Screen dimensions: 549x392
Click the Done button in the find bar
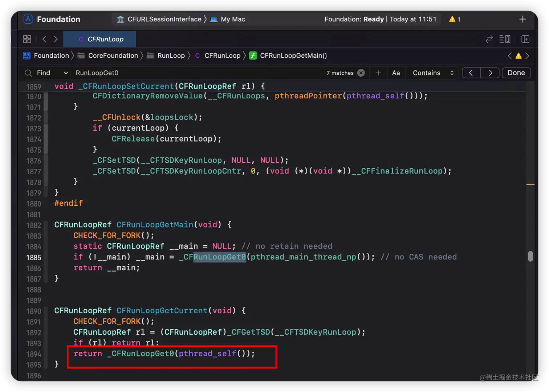click(x=516, y=73)
